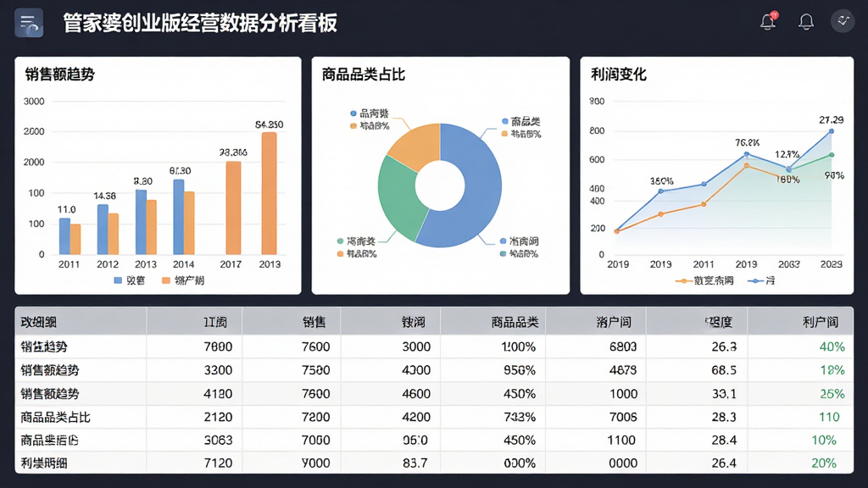
Task: Select the tallest orange bar labeled 54.250
Action: [x=269, y=193]
